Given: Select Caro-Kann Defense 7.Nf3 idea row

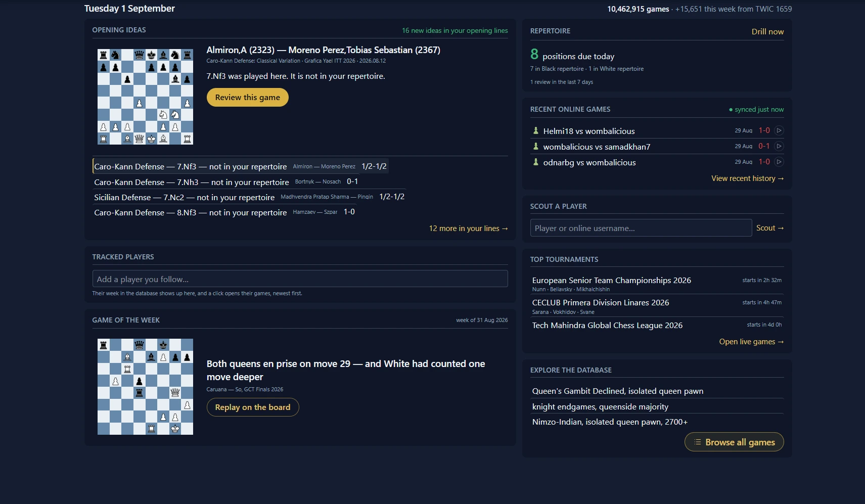Looking at the screenshot, I should (241, 166).
